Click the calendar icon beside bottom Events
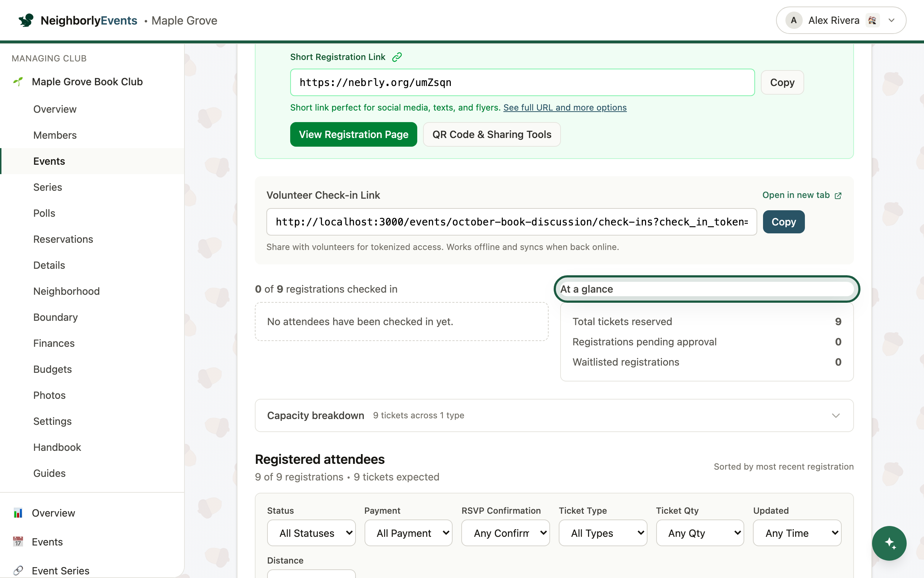 (18, 542)
